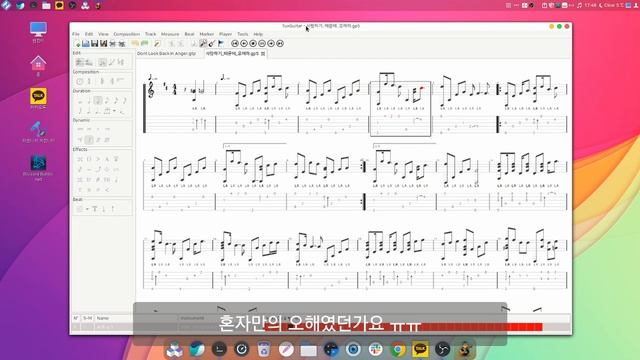640x360 pixels.
Task: Open the Track menu
Action: [151, 34]
